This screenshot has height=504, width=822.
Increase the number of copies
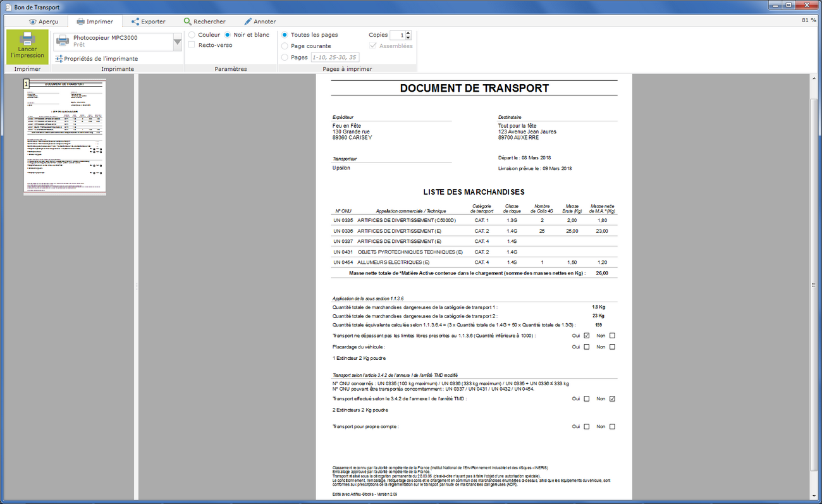(x=408, y=33)
